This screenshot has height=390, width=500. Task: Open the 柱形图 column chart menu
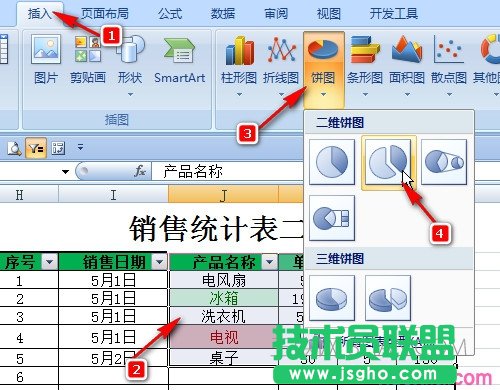pos(239,59)
